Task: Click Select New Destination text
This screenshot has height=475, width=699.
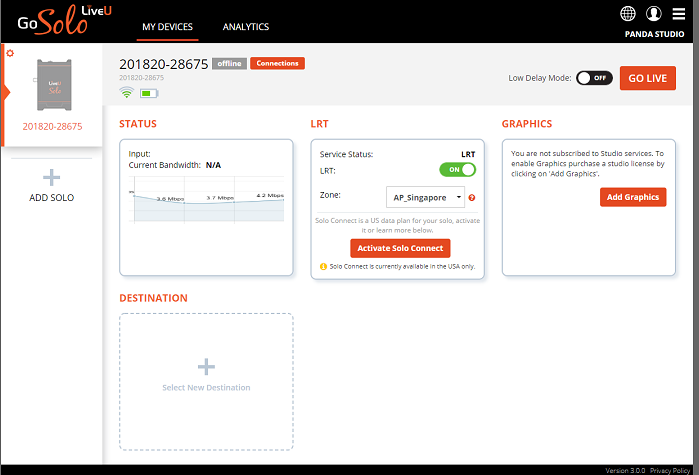Action: pyautogui.click(x=206, y=388)
